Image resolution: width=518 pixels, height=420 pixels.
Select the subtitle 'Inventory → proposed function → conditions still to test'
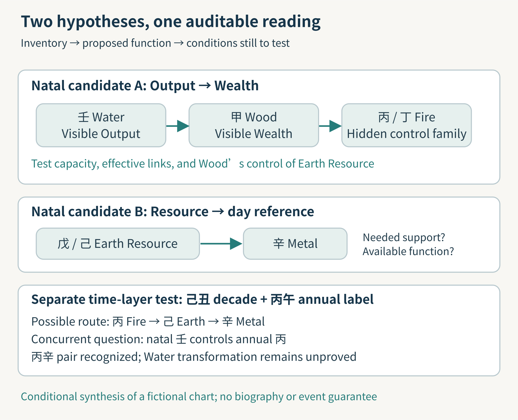(155, 43)
